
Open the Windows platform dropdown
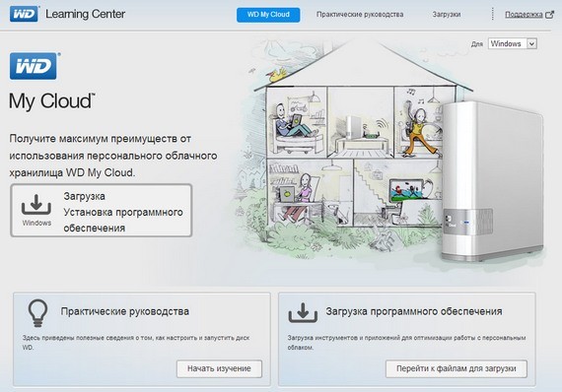(x=512, y=43)
